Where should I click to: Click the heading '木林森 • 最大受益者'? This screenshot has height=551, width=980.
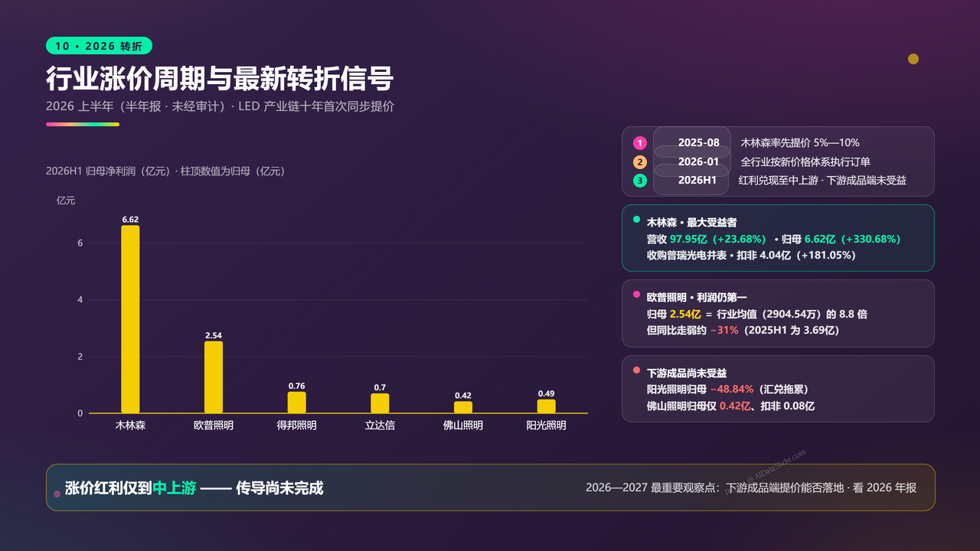691,223
